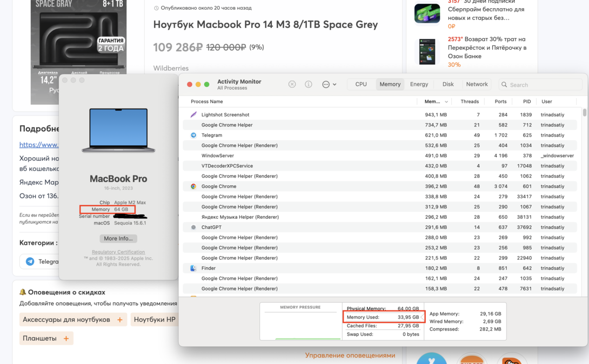
Task: Switch to the CPU tab
Action: 361,84
